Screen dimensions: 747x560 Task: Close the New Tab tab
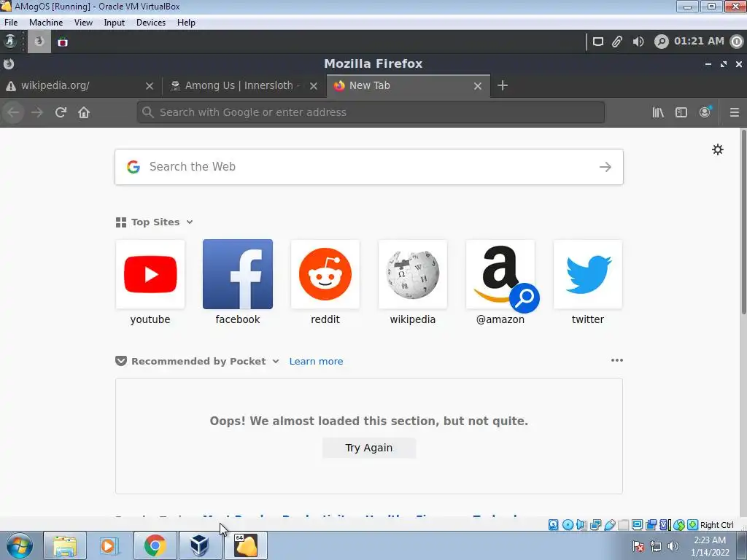(x=478, y=86)
